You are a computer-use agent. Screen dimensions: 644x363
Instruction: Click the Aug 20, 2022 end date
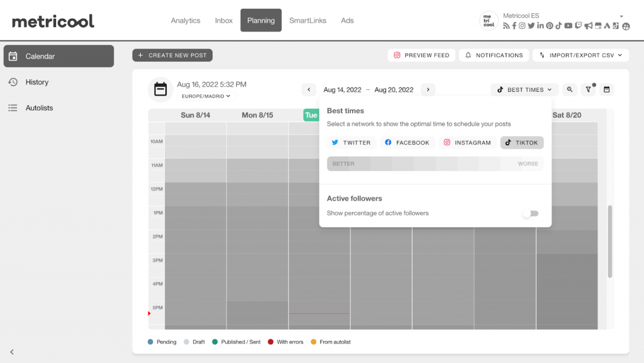[x=394, y=89]
